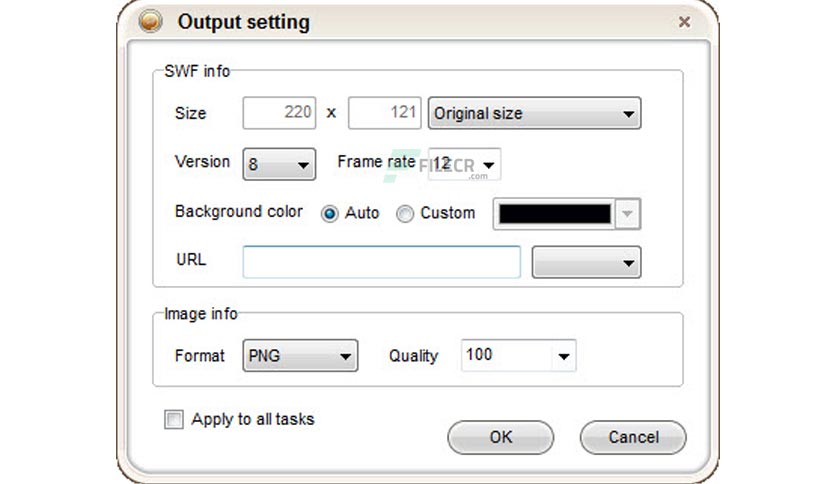Click the Cancel button
This screenshot has height=484, width=836.
coord(633,438)
